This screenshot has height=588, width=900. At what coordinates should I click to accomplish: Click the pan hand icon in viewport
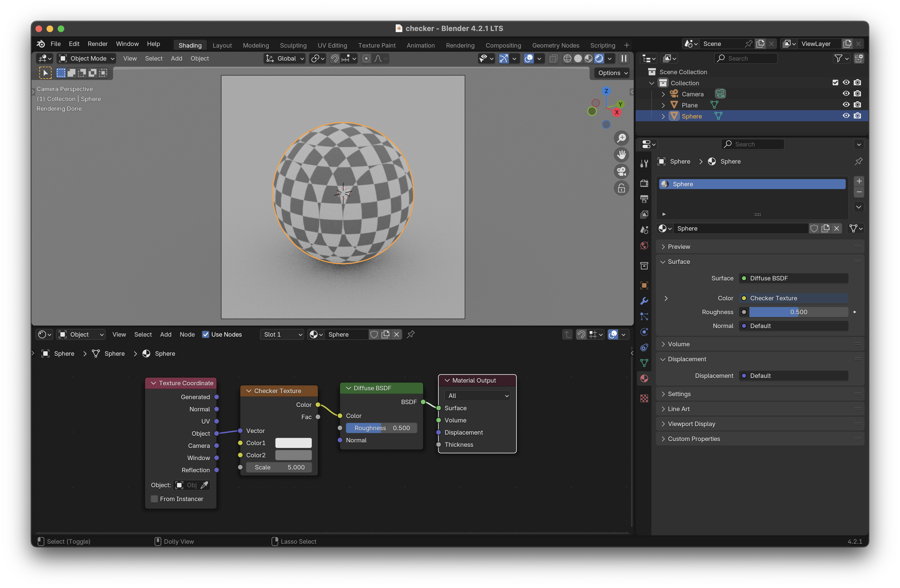[621, 154]
